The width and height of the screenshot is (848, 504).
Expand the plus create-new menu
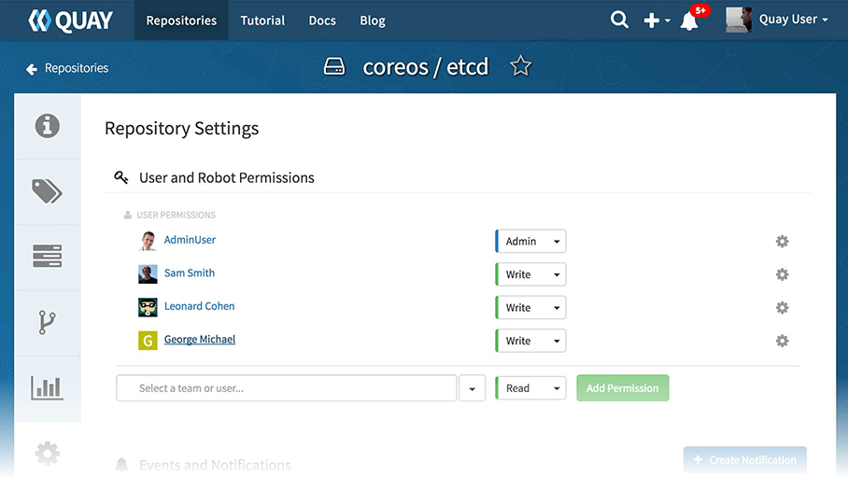point(656,21)
